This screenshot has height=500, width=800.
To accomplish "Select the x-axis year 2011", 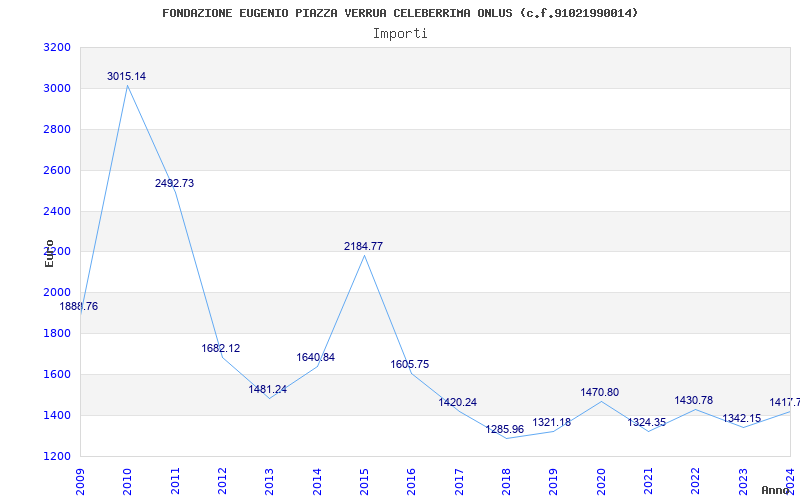I will 175,481.
